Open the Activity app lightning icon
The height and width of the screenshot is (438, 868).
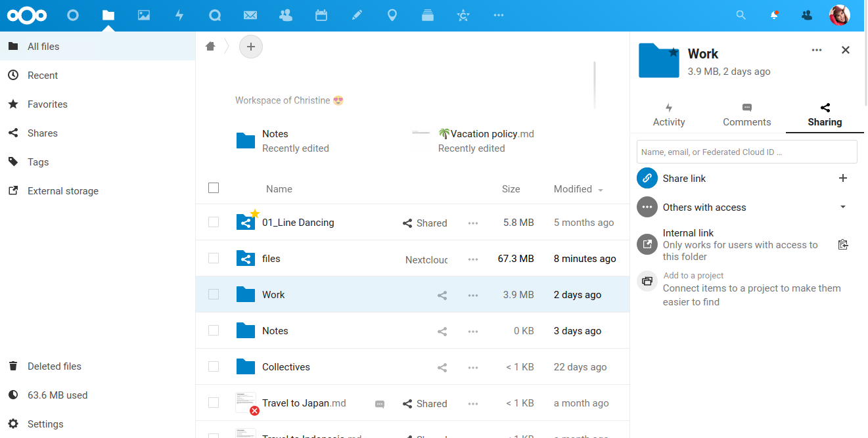click(x=179, y=14)
